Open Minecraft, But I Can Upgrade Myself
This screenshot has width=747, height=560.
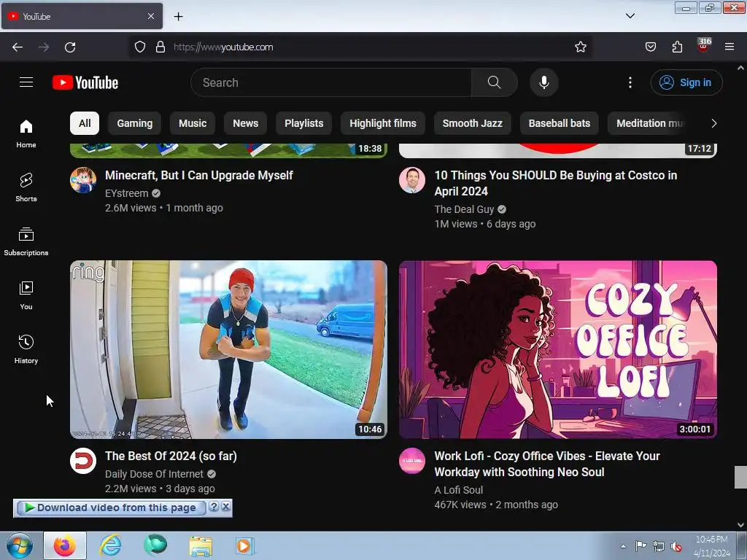coord(199,175)
